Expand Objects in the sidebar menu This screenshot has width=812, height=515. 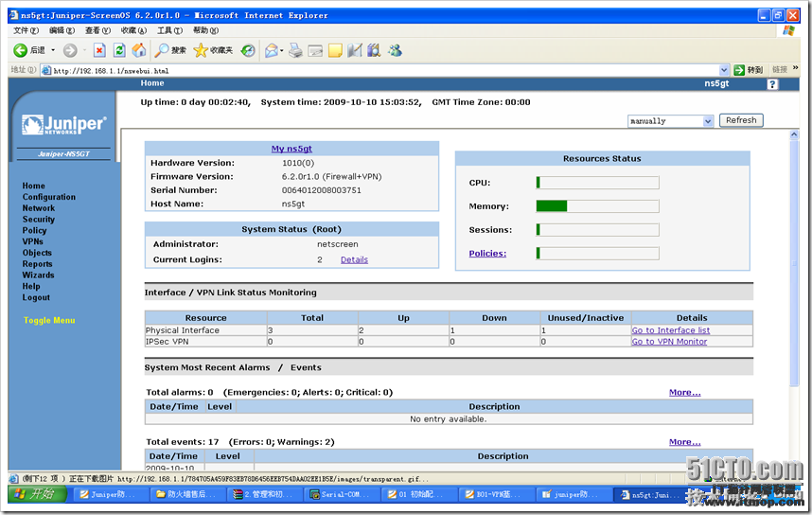tap(37, 253)
